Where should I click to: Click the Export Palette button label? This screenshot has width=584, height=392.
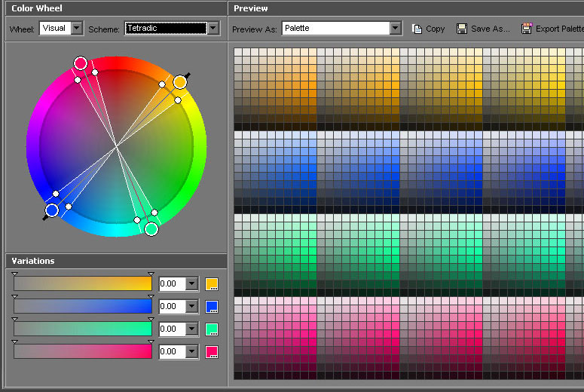(559, 29)
